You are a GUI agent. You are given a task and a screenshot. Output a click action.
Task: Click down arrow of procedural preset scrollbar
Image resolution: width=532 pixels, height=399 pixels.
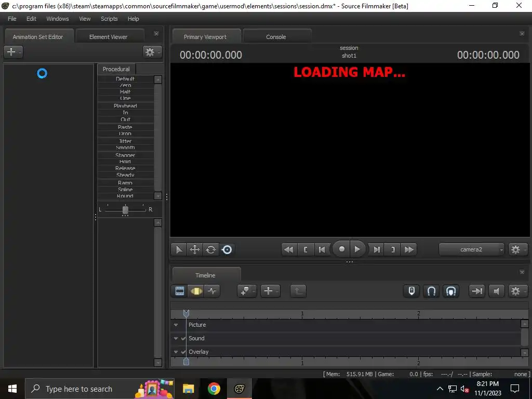[x=158, y=196]
